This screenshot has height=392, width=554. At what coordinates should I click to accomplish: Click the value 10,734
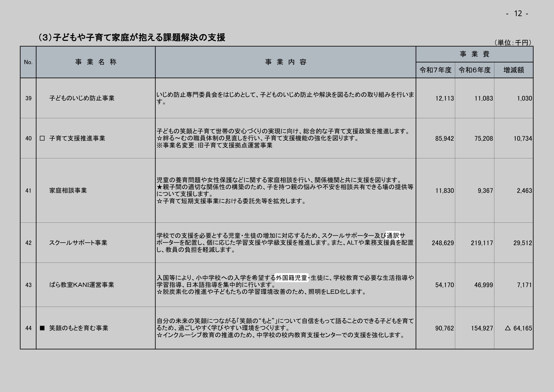(x=523, y=139)
